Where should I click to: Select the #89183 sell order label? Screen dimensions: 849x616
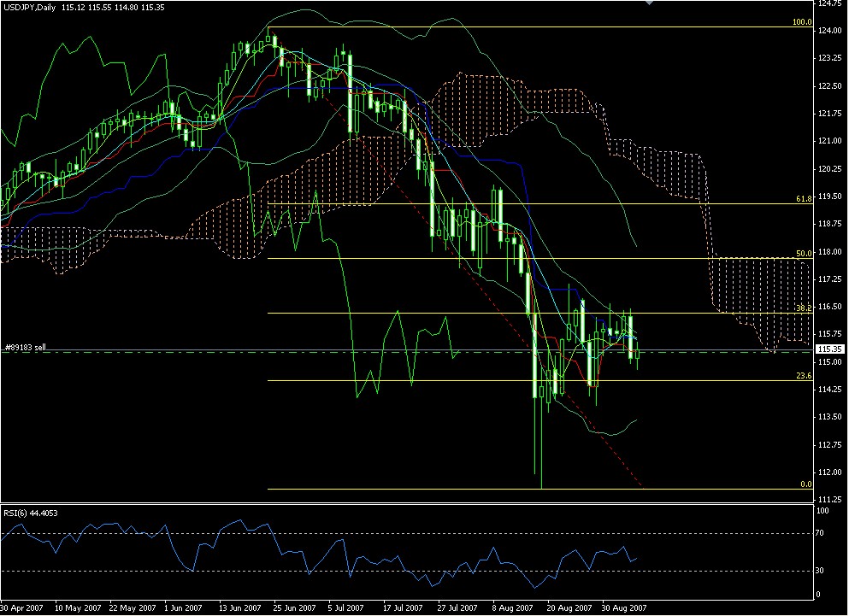pyautogui.click(x=26, y=347)
